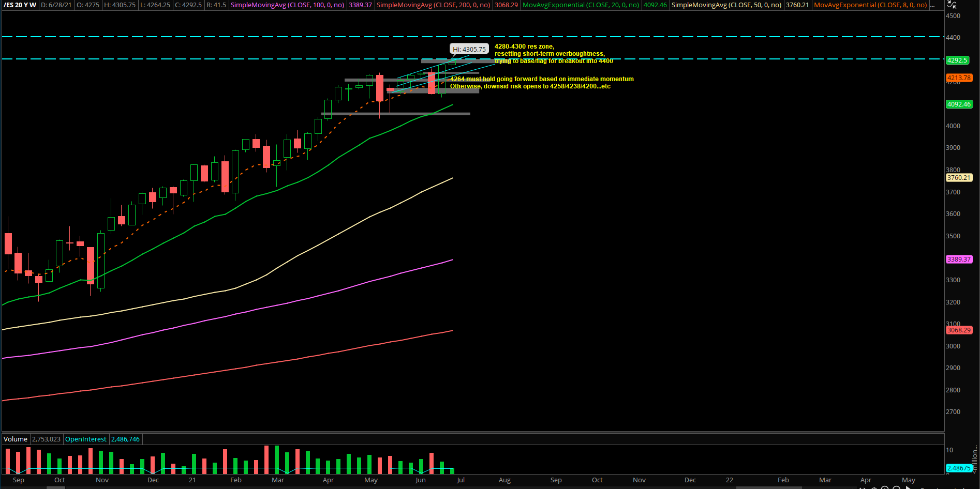
Task: Click the 3760.21 value in study header
Action: pyautogui.click(x=797, y=5)
